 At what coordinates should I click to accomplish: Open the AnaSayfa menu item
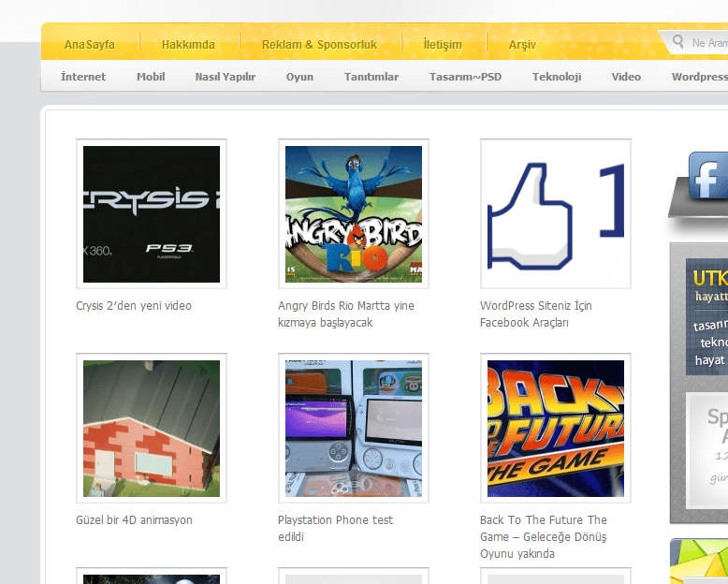click(x=90, y=45)
